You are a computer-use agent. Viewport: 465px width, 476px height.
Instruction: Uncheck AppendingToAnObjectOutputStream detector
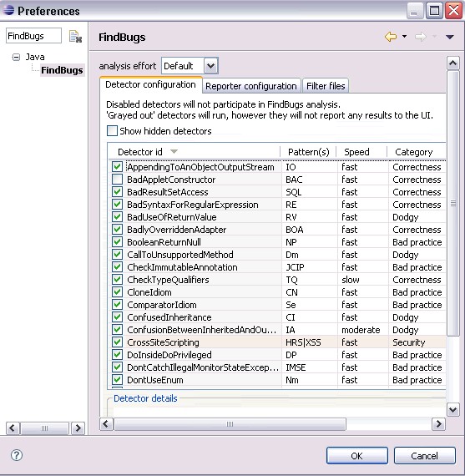tap(117, 167)
